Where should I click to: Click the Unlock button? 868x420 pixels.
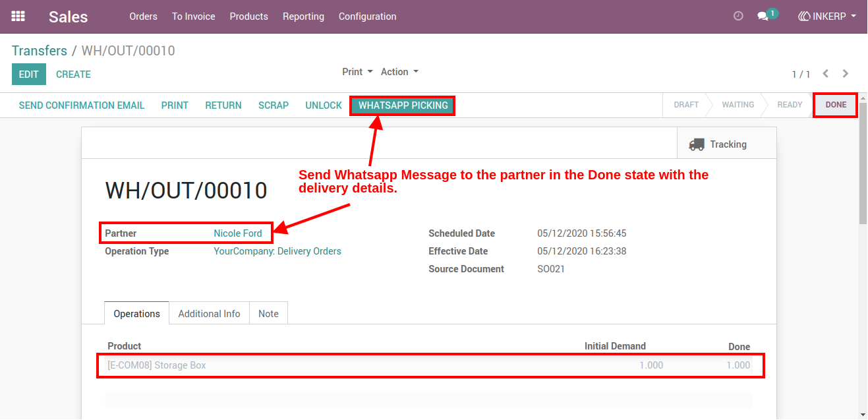tap(324, 105)
